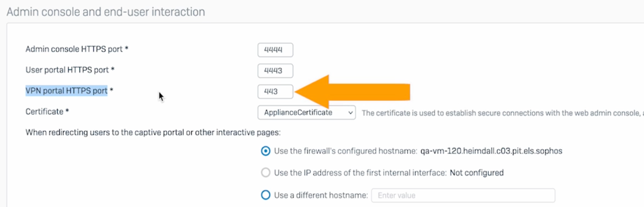
Task: Select the firewall's configured hostname radio button
Action: pyautogui.click(x=266, y=151)
